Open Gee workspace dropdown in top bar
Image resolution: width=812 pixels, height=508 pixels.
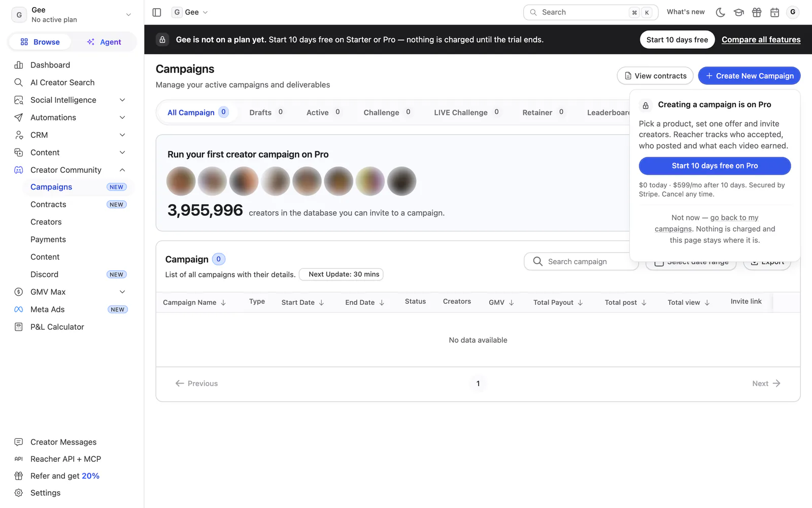[190, 12]
